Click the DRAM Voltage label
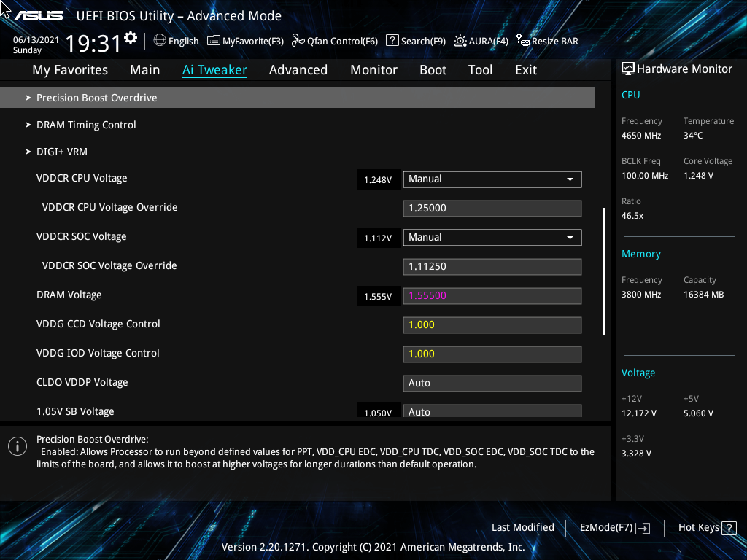Viewport: 747px width, 560px height. 69,295
